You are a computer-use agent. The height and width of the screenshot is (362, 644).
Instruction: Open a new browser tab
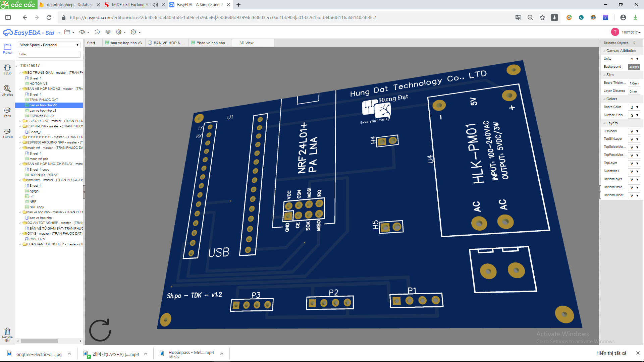coord(238,5)
